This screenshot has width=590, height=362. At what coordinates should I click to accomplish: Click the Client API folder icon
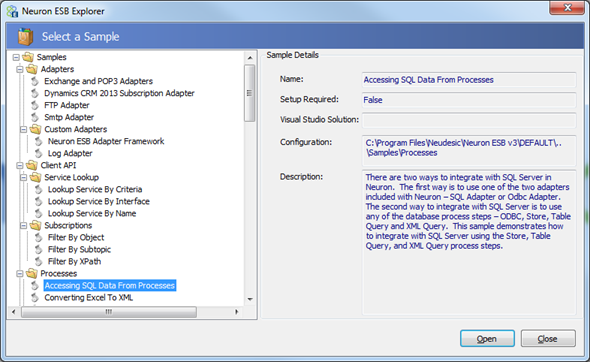[32, 166]
